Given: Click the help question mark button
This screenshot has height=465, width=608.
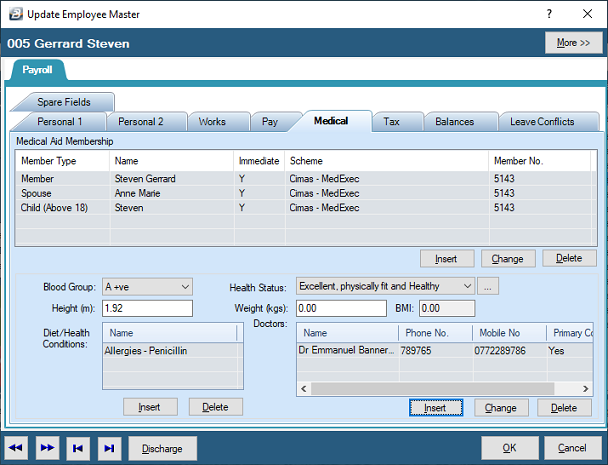Looking at the screenshot, I should [549, 14].
